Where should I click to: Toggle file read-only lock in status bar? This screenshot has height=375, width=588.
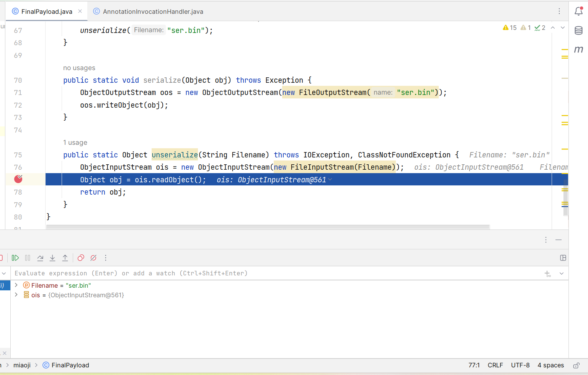point(576,365)
